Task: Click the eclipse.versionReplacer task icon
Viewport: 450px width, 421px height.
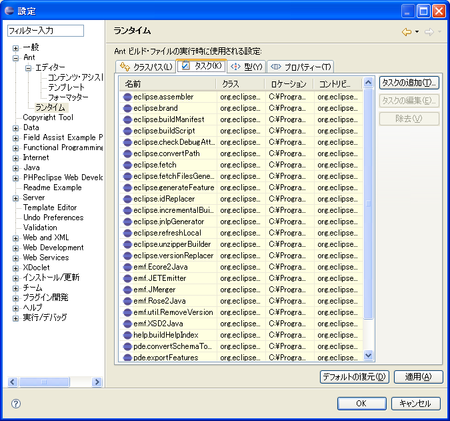Action: click(x=127, y=256)
